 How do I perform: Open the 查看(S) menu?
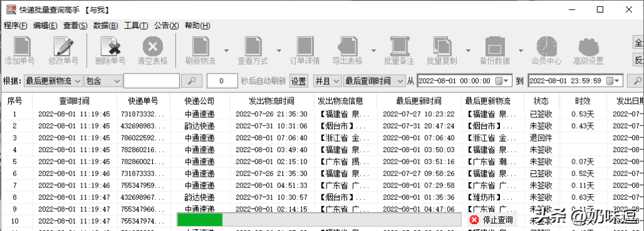[75, 26]
